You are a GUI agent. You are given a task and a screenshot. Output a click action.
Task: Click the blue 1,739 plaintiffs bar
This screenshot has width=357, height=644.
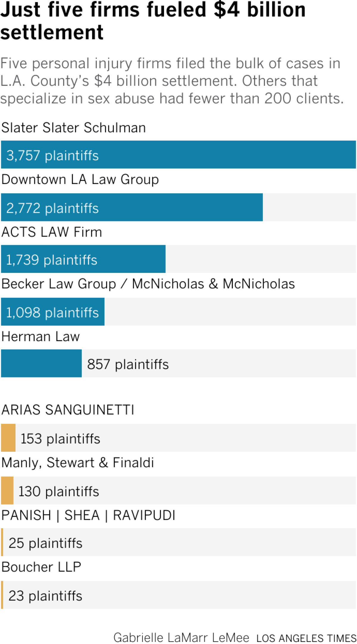(x=83, y=259)
